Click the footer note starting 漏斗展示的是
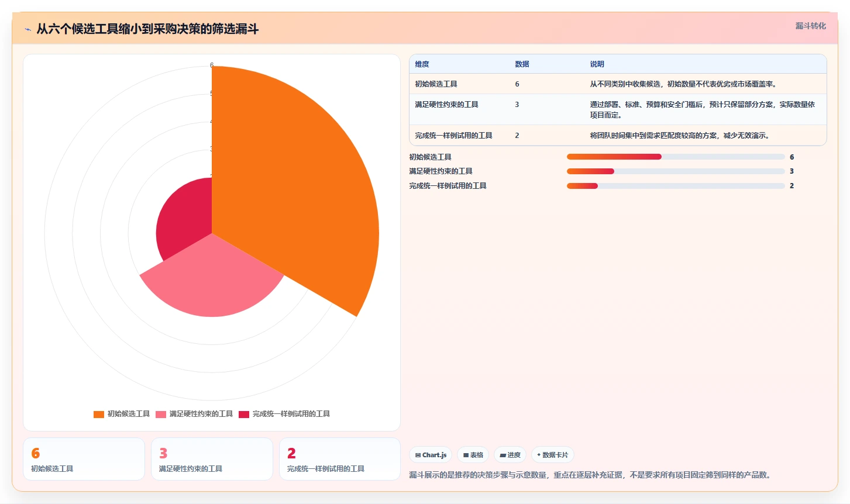Image resolution: width=850 pixels, height=504 pixels. (591, 475)
